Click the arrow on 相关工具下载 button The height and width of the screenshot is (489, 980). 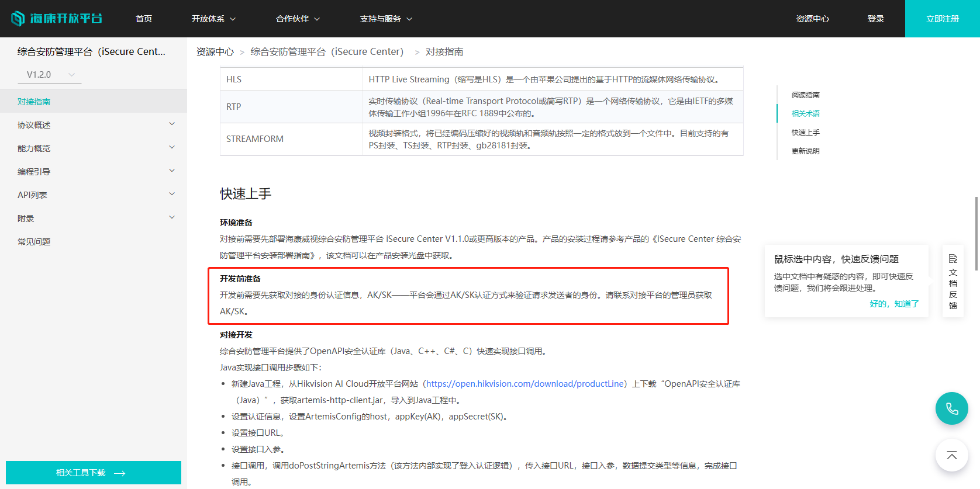tap(120, 473)
